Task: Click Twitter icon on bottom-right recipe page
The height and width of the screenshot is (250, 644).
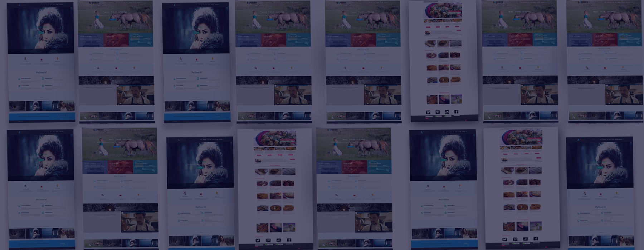Action: tap(504, 239)
